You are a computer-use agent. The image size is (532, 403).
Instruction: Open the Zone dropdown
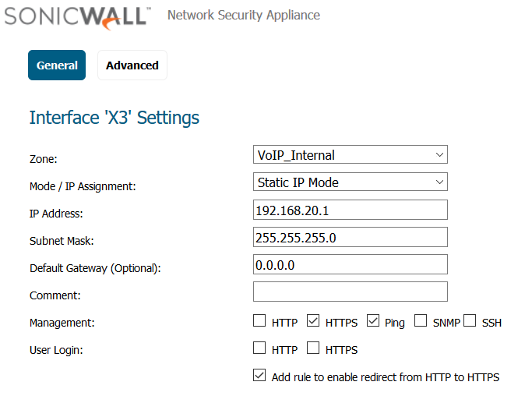[x=351, y=154]
